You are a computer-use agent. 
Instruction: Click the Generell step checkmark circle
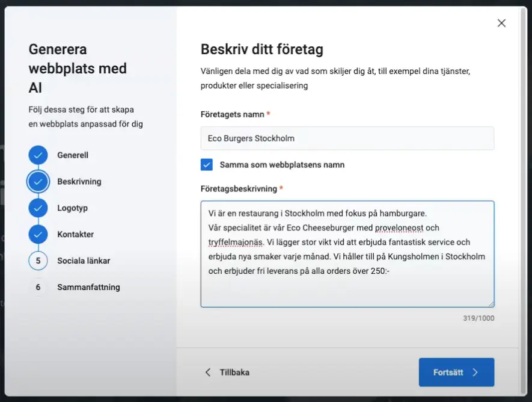[x=38, y=155]
